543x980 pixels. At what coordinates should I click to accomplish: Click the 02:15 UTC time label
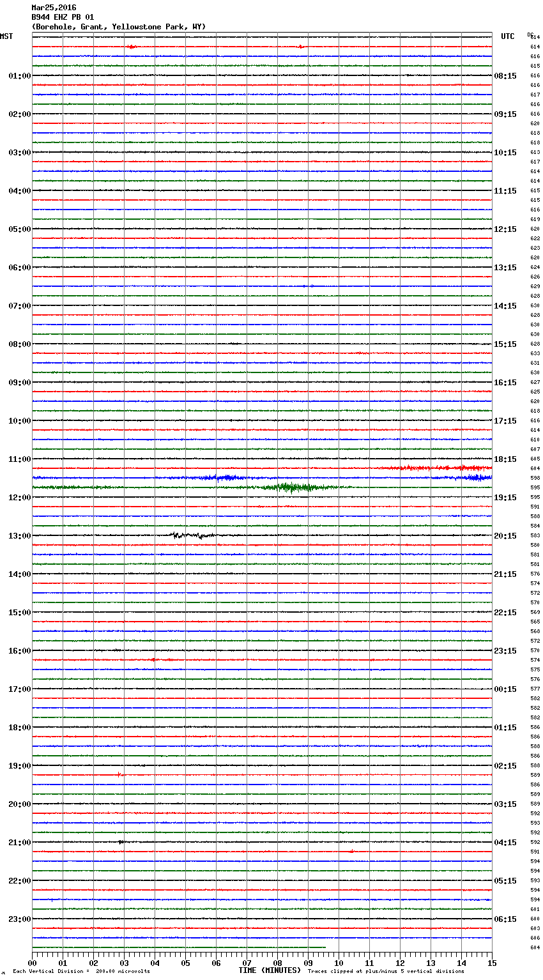(505, 766)
